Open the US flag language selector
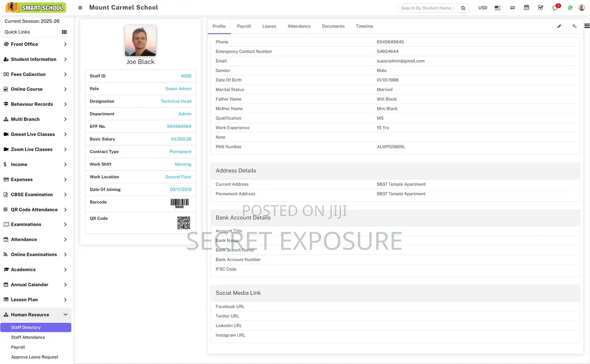Viewport: 590px width, 364px height. 497,8
